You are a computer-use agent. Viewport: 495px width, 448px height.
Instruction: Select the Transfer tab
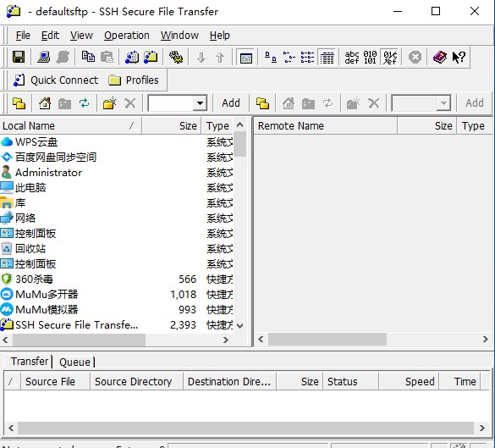(29, 361)
